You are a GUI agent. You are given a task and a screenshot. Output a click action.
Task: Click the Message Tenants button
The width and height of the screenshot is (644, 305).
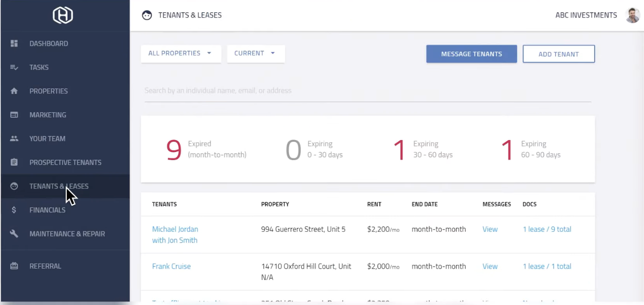(x=471, y=54)
